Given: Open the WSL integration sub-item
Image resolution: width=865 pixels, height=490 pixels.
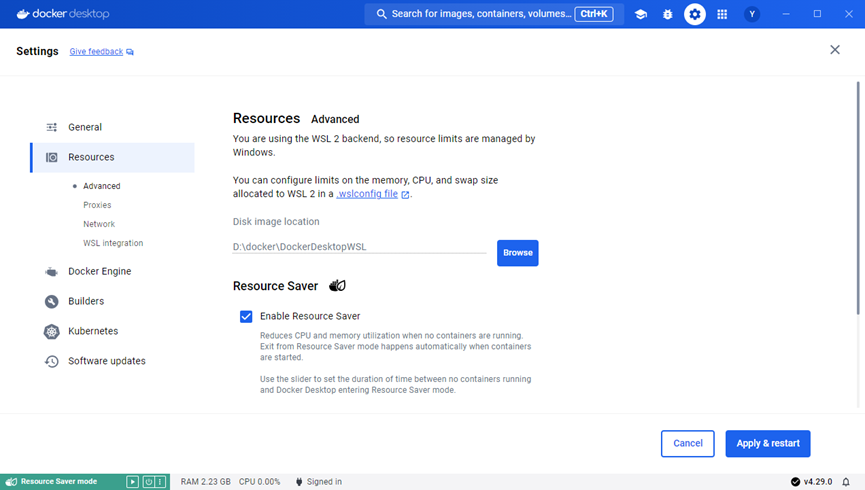Looking at the screenshot, I should tap(113, 243).
